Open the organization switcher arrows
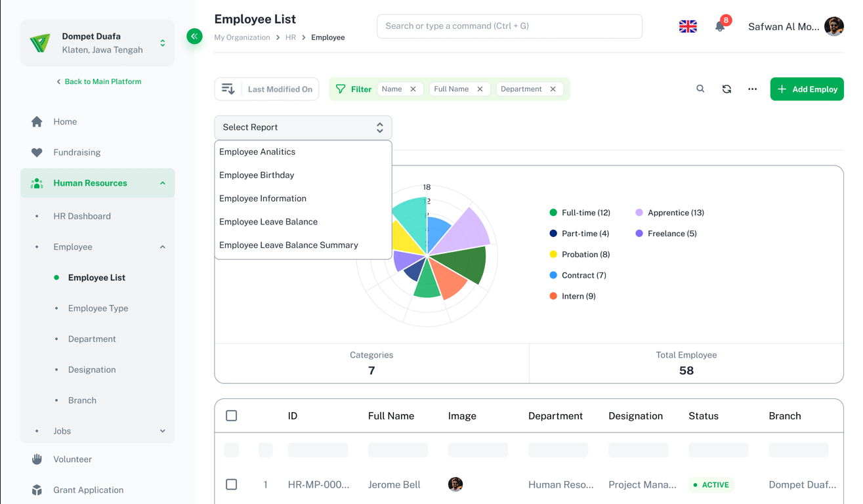 click(x=163, y=43)
